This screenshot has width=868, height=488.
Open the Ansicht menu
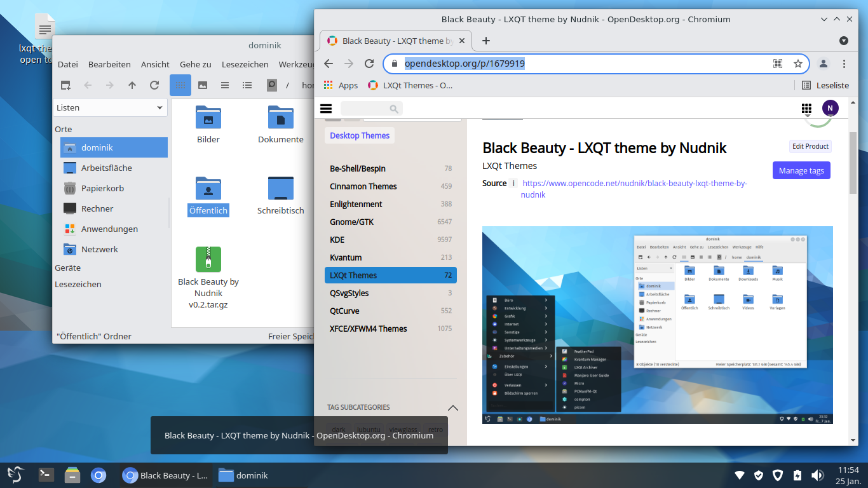coord(155,64)
